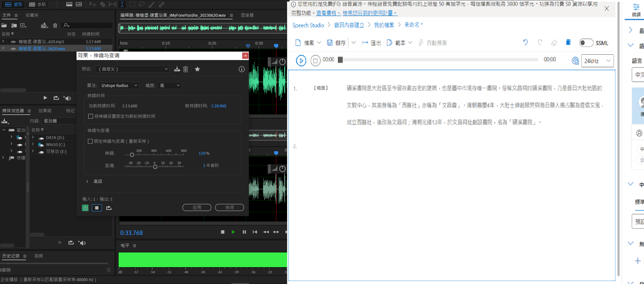
Task: Delete preset using the trash icon
Action: [185, 69]
